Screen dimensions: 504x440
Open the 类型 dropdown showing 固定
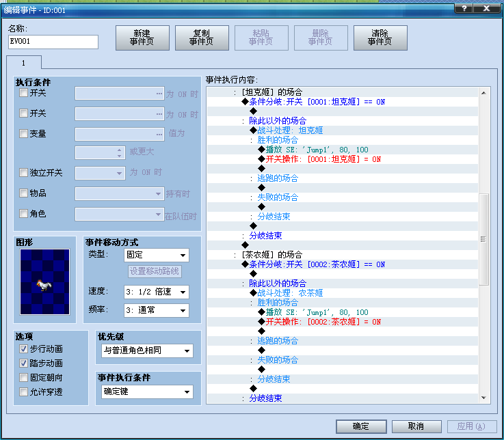157,256
